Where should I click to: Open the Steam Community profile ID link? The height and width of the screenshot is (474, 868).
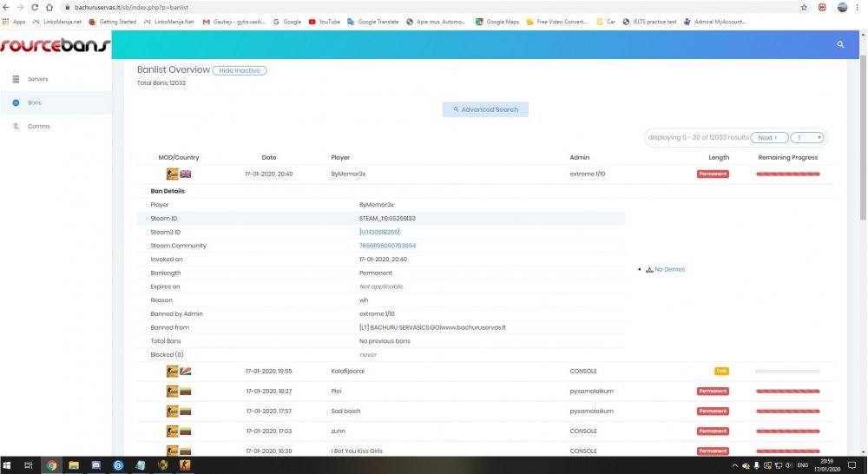(x=387, y=246)
